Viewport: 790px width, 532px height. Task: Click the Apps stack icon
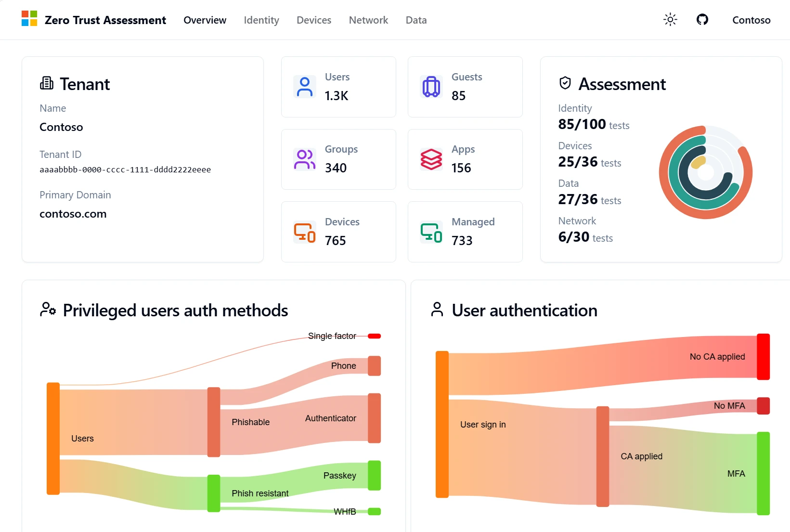click(431, 159)
